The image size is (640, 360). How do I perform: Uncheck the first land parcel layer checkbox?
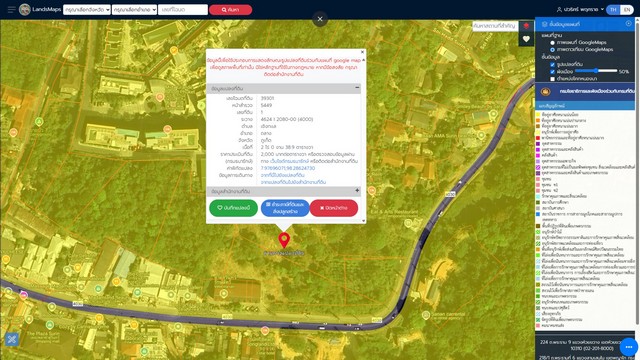[x=552, y=64]
